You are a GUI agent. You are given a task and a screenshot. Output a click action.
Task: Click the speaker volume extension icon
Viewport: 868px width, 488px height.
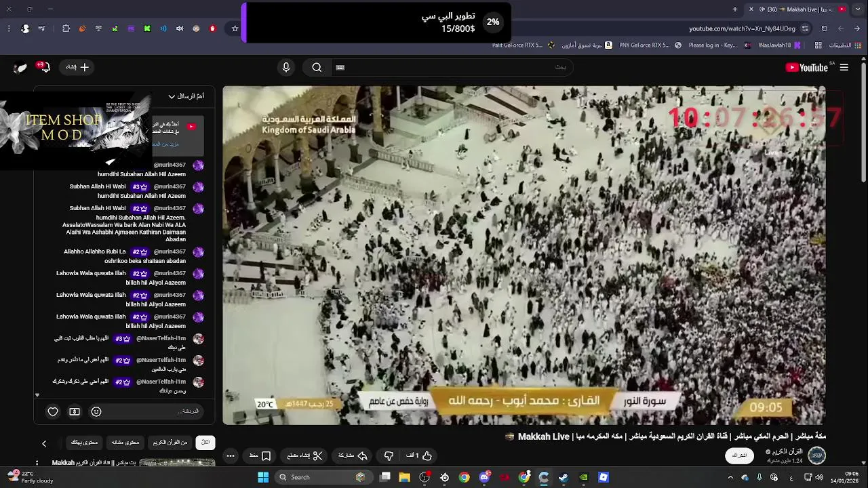tap(180, 28)
